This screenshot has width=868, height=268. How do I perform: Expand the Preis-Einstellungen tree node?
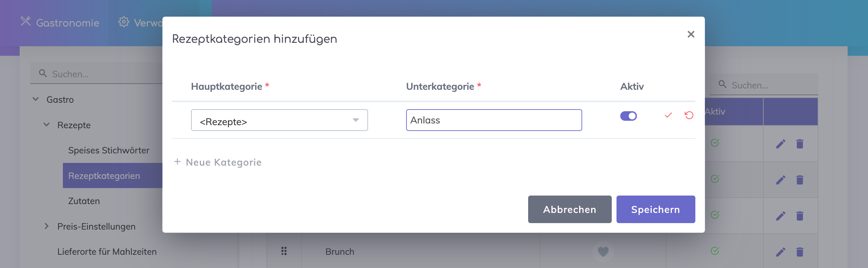47,226
